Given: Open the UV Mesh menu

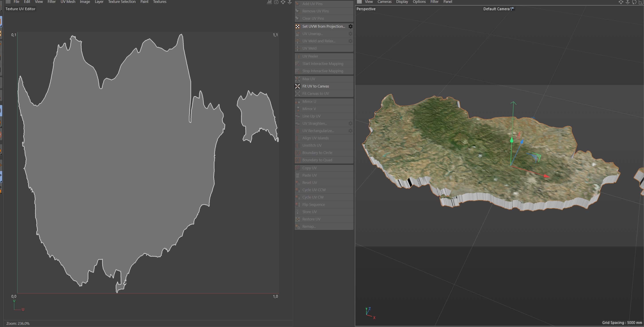Looking at the screenshot, I should click(x=68, y=2).
